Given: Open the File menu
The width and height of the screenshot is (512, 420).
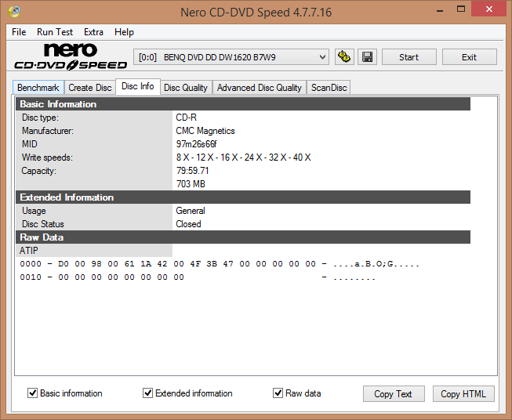Looking at the screenshot, I should coord(19,32).
